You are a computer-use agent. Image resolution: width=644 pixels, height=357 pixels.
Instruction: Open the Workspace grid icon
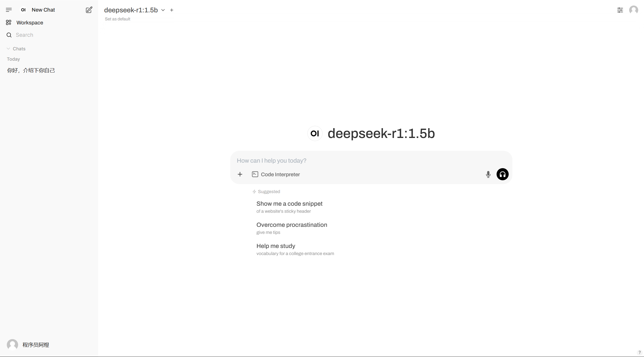pyautogui.click(x=9, y=23)
